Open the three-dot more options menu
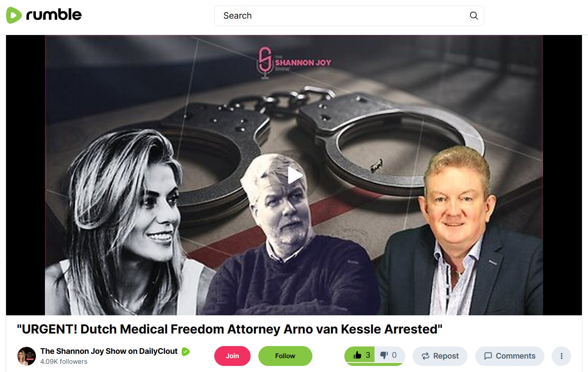The image size is (588, 372). (562, 356)
